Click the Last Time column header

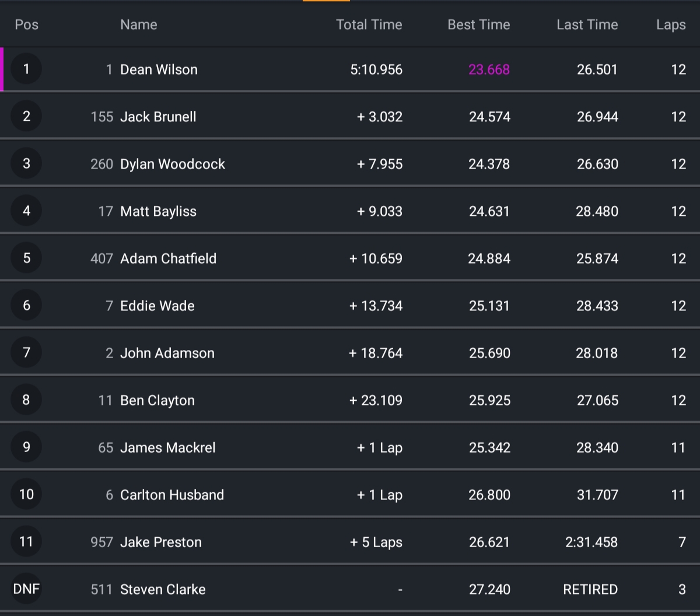[587, 24]
